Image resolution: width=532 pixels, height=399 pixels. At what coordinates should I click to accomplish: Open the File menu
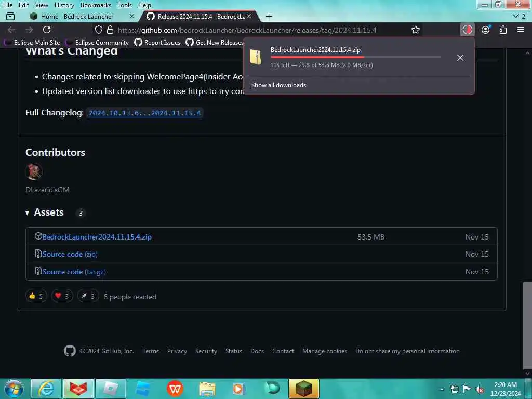click(x=7, y=5)
